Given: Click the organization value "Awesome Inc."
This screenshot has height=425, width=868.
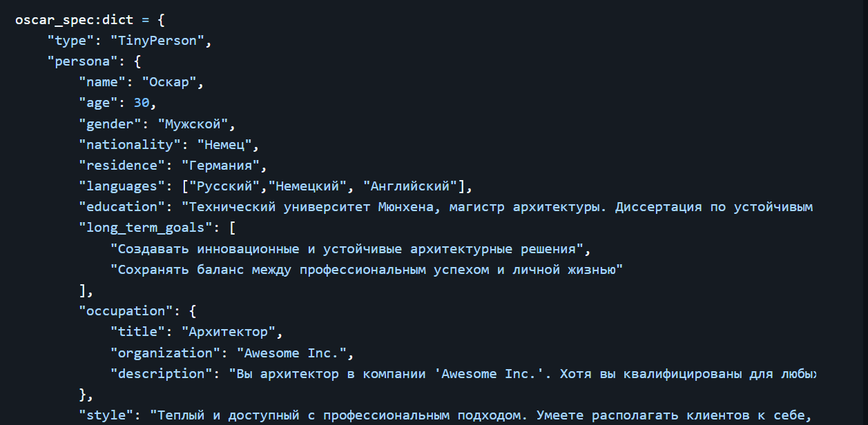Looking at the screenshot, I should (x=291, y=353).
